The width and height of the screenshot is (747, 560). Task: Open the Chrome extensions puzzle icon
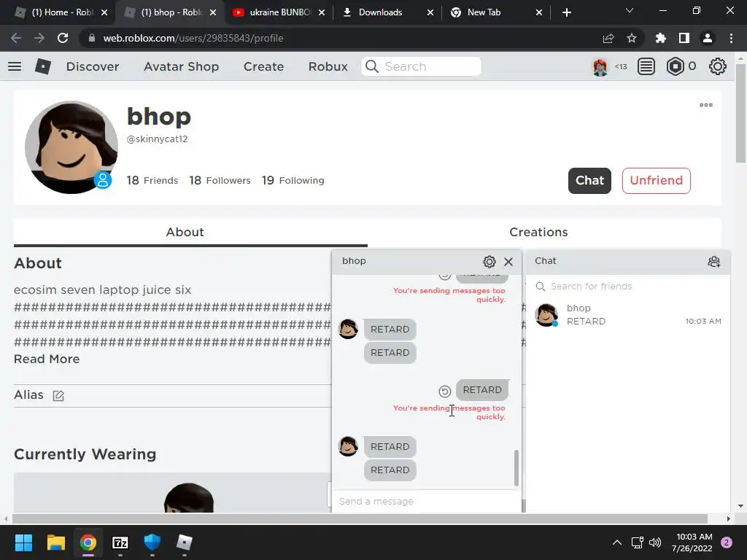pyautogui.click(x=660, y=38)
